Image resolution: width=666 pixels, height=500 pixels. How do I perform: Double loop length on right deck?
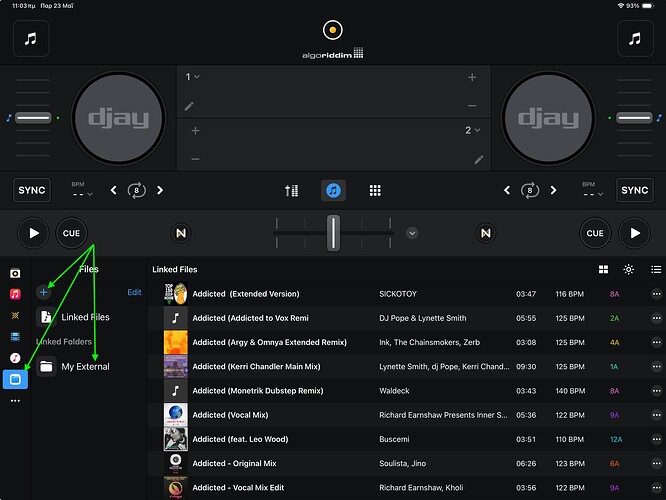[x=553, y=190]
